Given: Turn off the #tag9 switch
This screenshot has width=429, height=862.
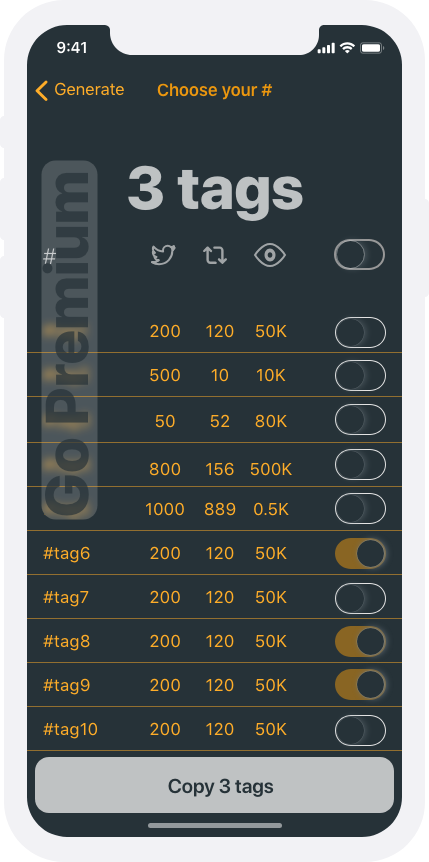Looking at the screenshot, I should 360,685.
